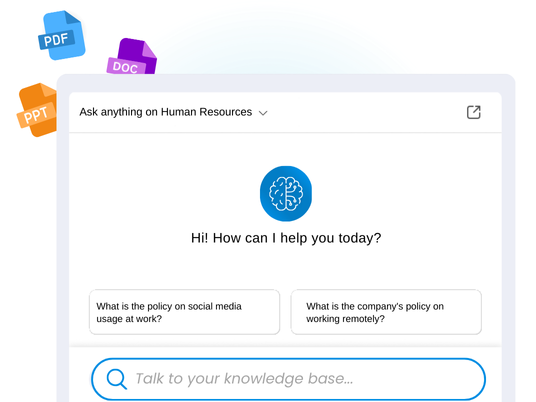
Task: Click the How can I help greeting text
Action: click(x=286, y=238)
